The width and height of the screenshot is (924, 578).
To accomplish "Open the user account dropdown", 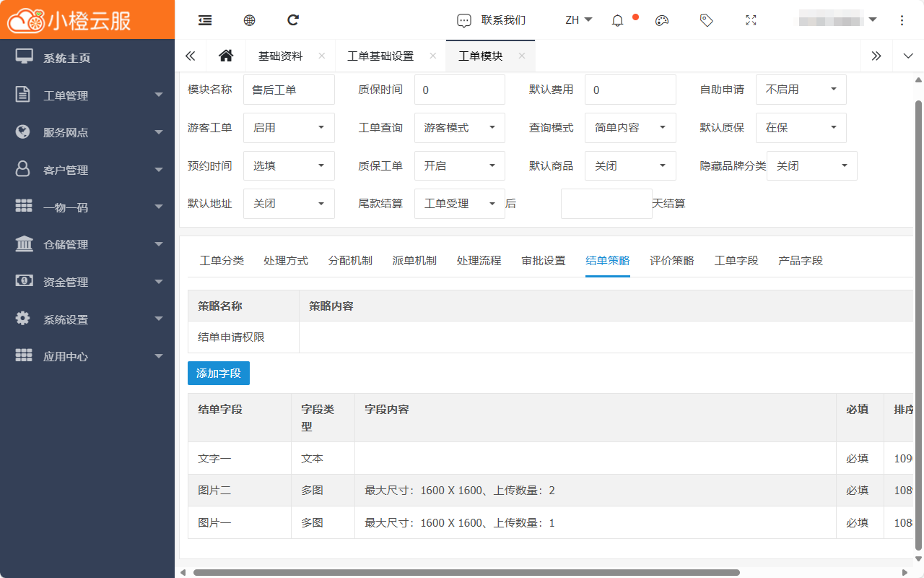I will (837, 20).
